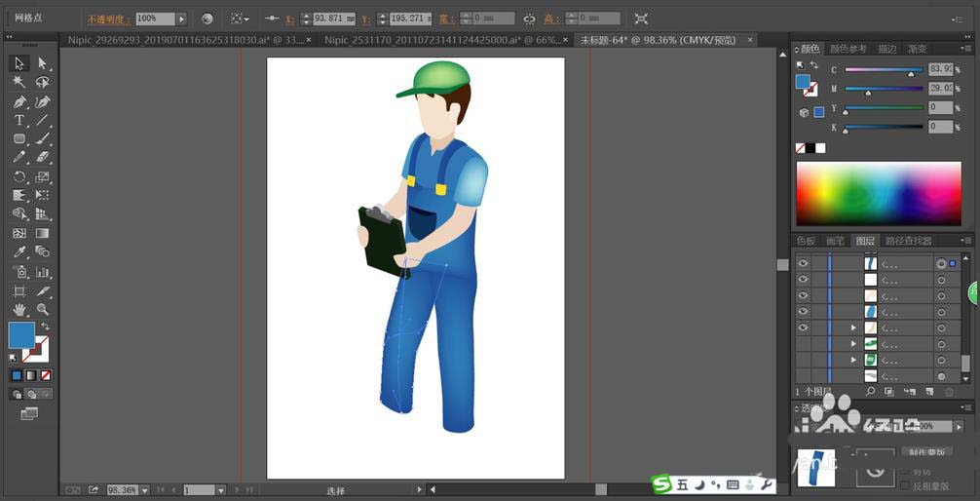Choose the Magic Wand tool

[19, 82]
